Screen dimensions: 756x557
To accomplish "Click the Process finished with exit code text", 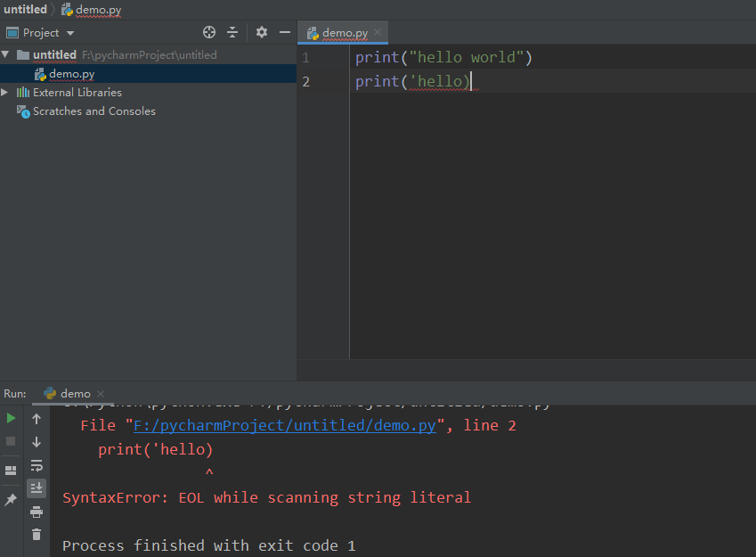I will tap(208, 546).
